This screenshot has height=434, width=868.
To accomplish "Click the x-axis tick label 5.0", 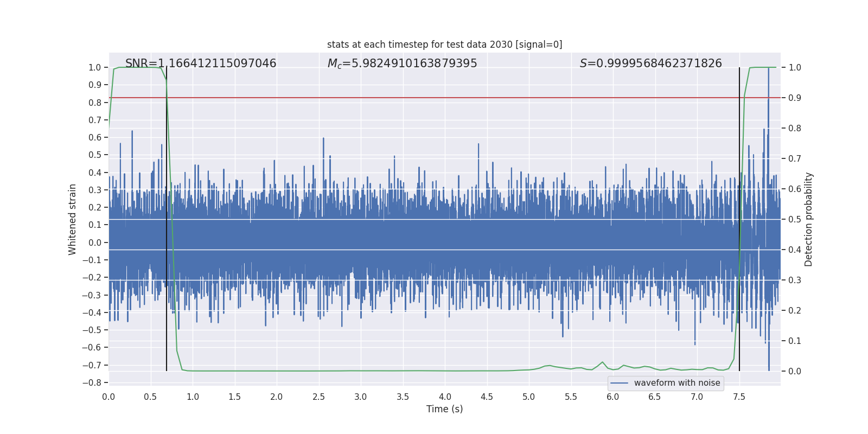I will click(528, 397).
